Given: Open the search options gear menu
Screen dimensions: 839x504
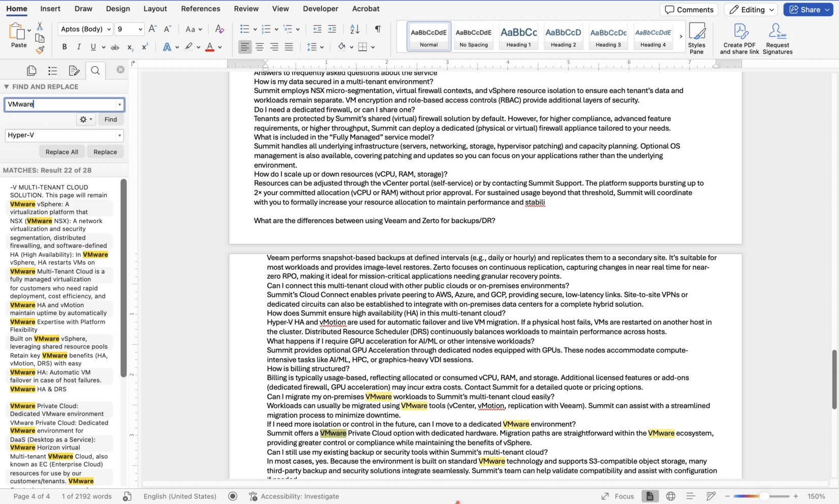Looking at the screenshot, I should click(85, 119).
